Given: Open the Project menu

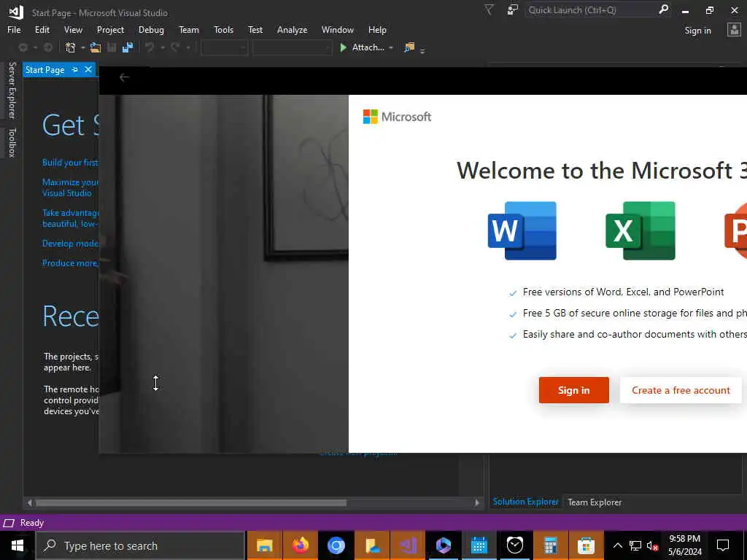Looking at the screenshot, I should (x=110, y=29).
